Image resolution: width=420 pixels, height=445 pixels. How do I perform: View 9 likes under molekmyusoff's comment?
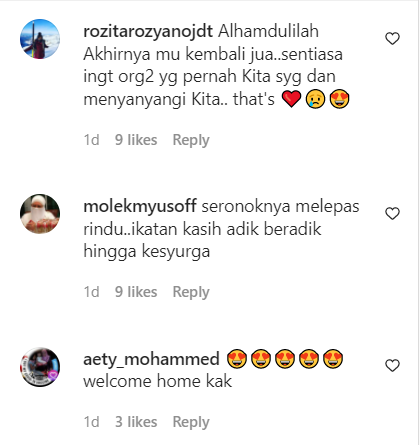tap(136, 292)
